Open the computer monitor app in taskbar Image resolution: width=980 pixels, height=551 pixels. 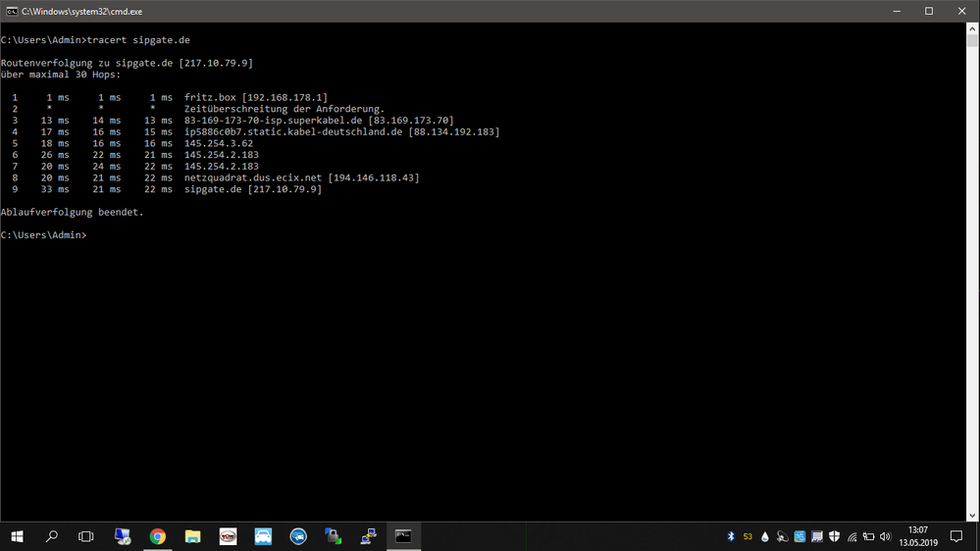123,536
